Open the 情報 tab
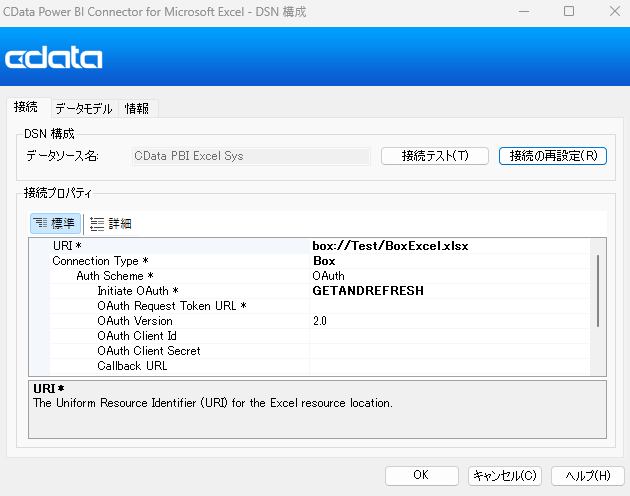The image size is (630, 496). [x=137, y=108]
